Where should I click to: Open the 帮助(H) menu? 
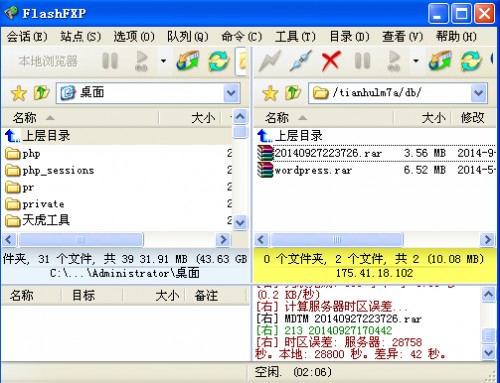click(x=456, y=36)
